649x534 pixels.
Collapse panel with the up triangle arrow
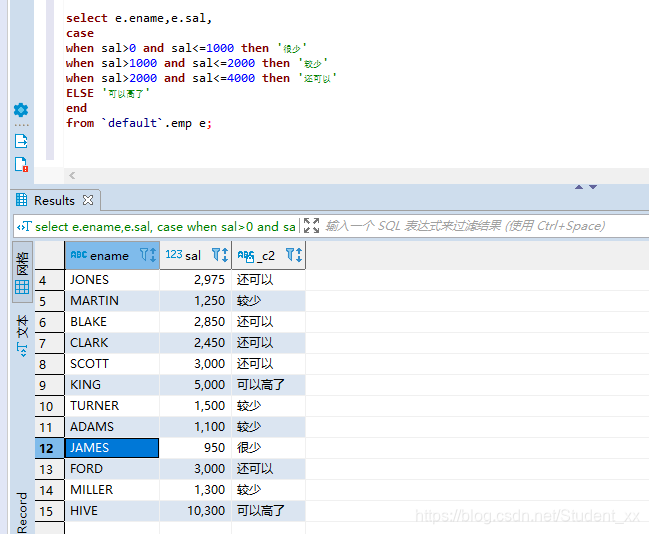pyautogui.click(x=579, y=187)
